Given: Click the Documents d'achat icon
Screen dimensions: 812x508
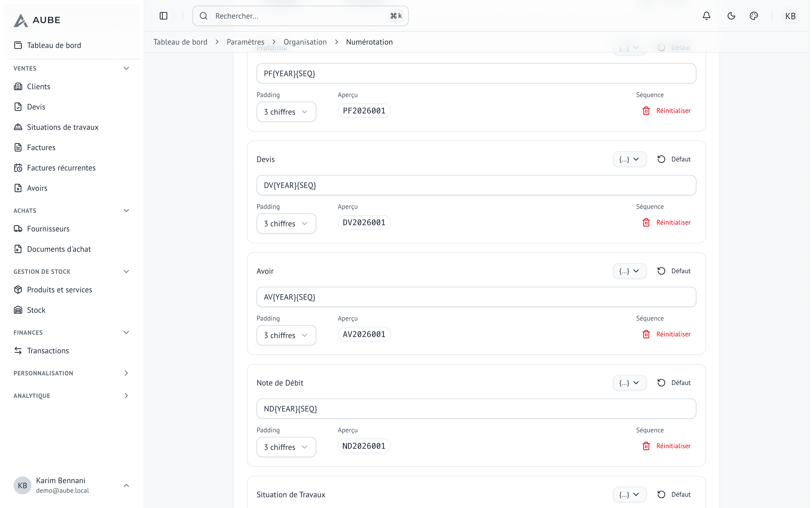Looking at the screenshot, I should 18,249.
